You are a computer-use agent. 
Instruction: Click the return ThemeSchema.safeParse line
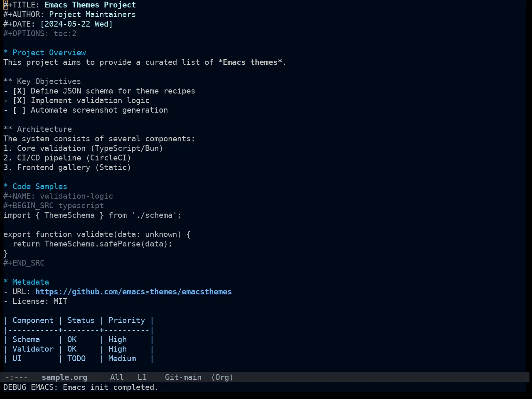92,244
